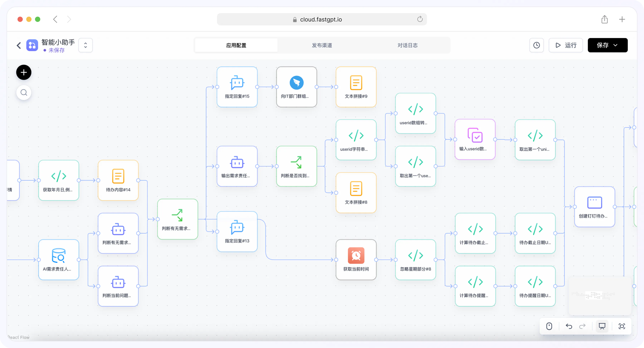
Task: Select the 待办截止日期U code node
Action: tap(535, 233)
